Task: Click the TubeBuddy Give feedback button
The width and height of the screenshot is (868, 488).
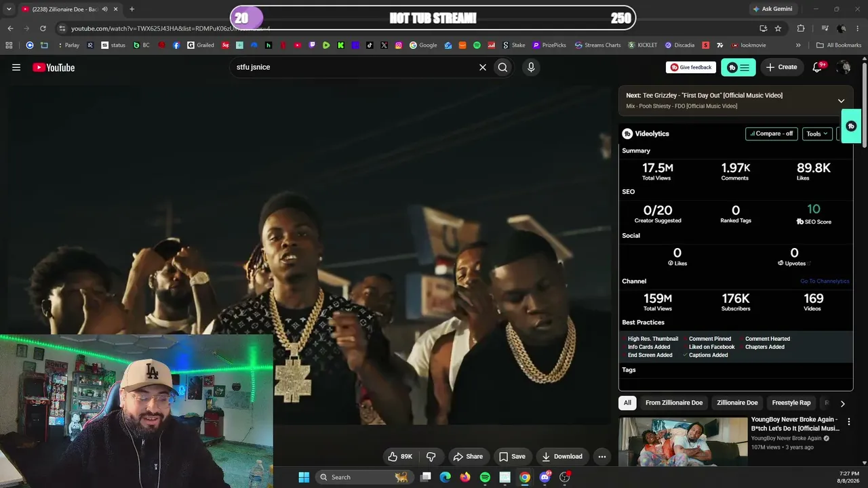Action: [691, 67]
